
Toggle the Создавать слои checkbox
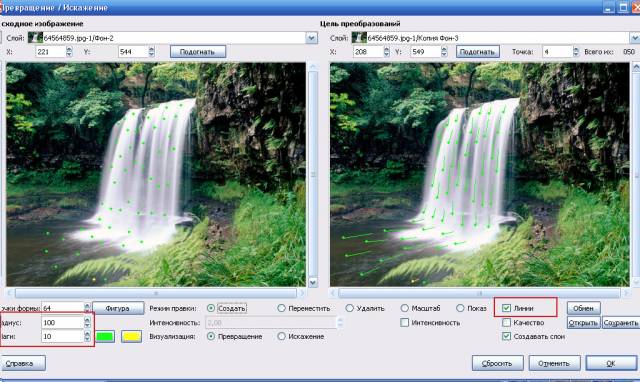coord(506,336)
